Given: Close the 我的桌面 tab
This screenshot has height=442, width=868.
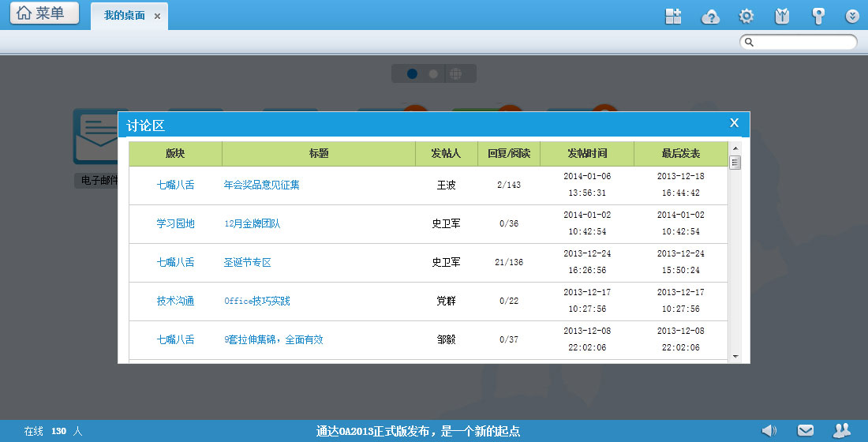Looking at the screenshot, I should click(157, 17).
